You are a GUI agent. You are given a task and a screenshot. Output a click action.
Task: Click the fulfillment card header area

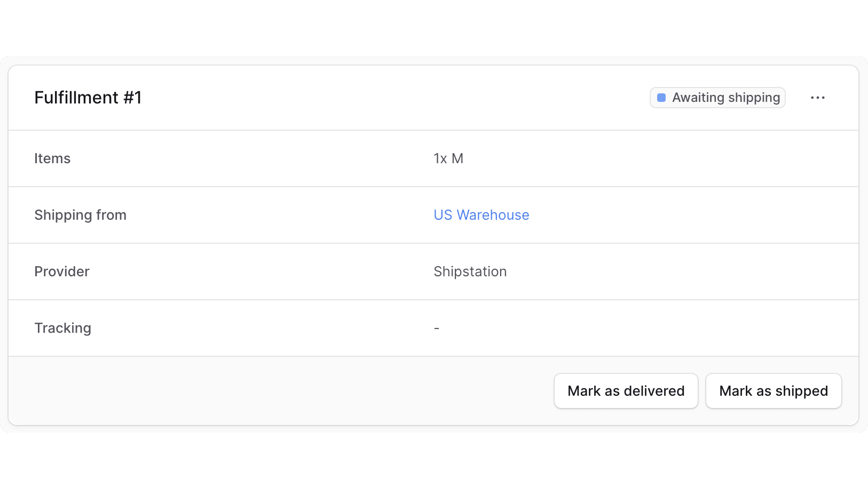pos(374,98)
